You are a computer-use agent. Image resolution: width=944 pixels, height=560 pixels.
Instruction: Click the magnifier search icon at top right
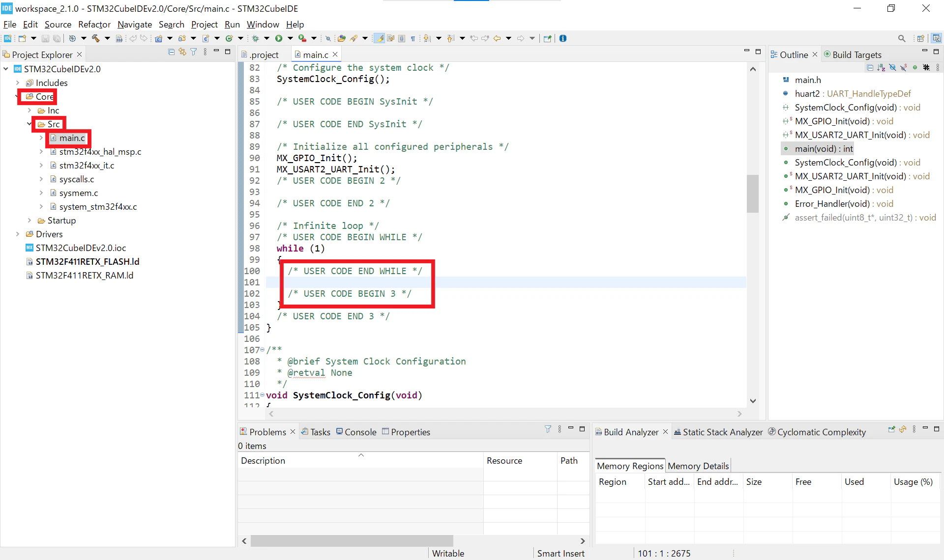901,38
